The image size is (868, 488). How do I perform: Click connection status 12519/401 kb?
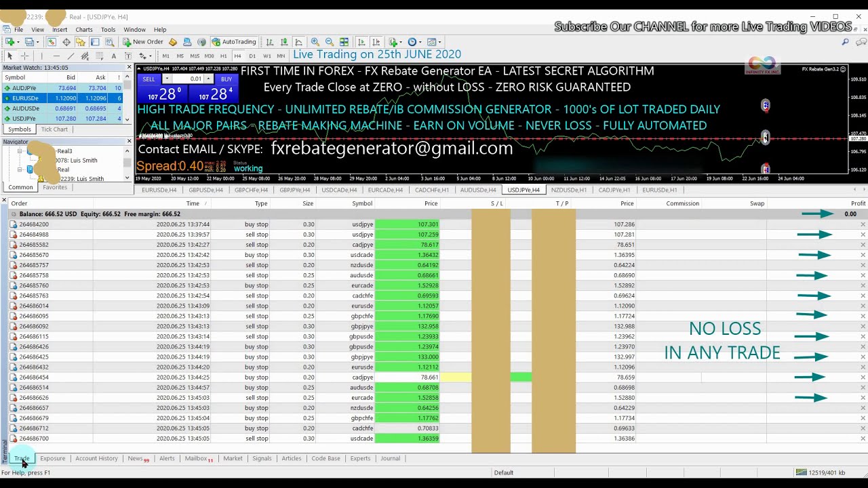pyautogui.click(x=819, y=472)
